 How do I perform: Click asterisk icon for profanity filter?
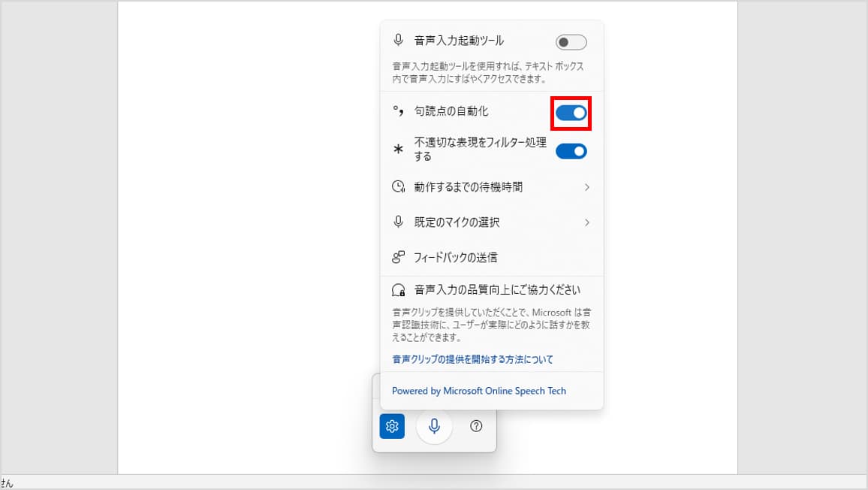click(398, 149)
